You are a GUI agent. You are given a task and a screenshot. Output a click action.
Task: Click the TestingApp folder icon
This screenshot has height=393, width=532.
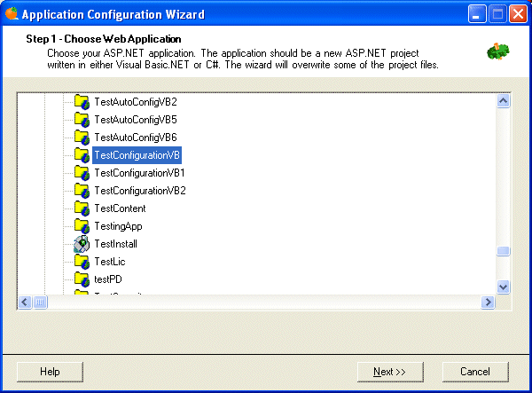point(82,226)
